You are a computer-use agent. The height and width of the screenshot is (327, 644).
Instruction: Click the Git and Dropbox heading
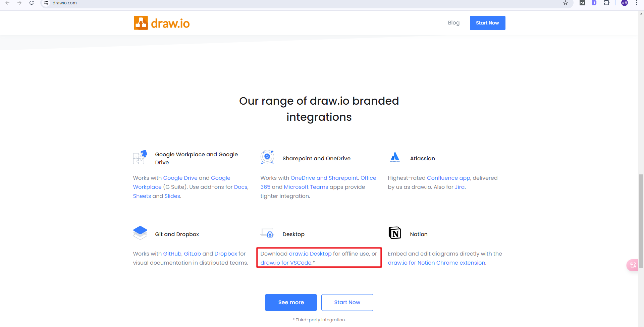[x=177, y=234]
